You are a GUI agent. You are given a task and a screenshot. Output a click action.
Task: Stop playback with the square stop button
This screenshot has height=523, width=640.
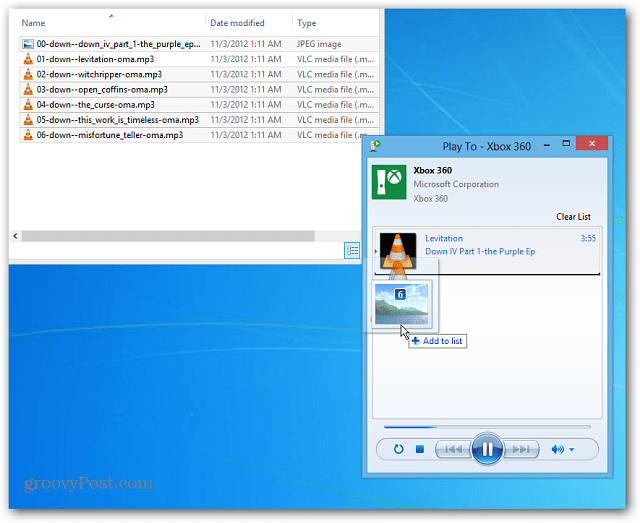pos(420,449)
